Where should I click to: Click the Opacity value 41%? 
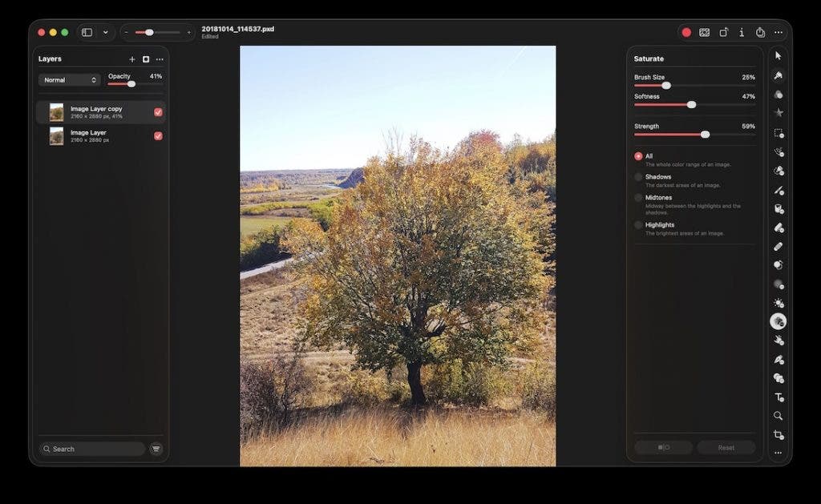[156, 76]
